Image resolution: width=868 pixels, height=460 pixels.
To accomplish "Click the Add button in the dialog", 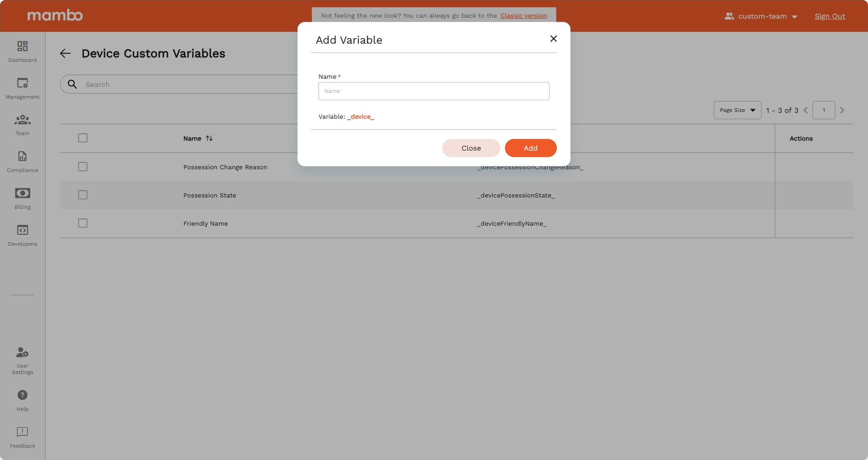I will (530, 148).
